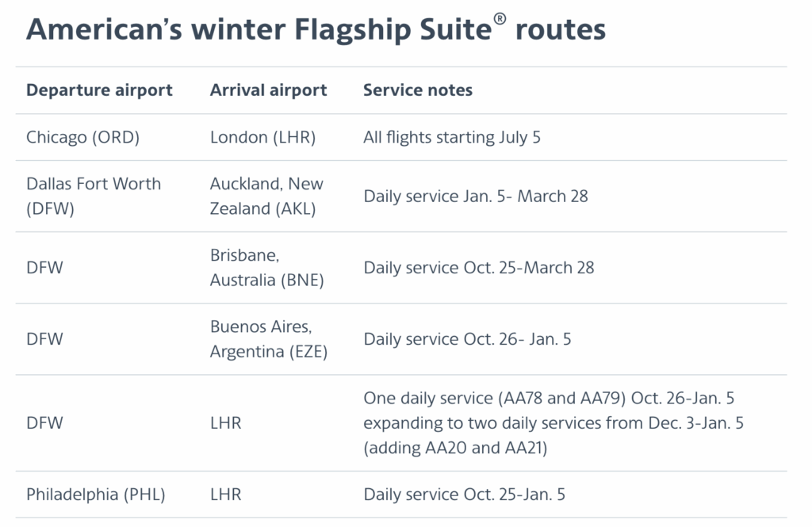Click "All flights starting July 5" note

click(452, 137)
